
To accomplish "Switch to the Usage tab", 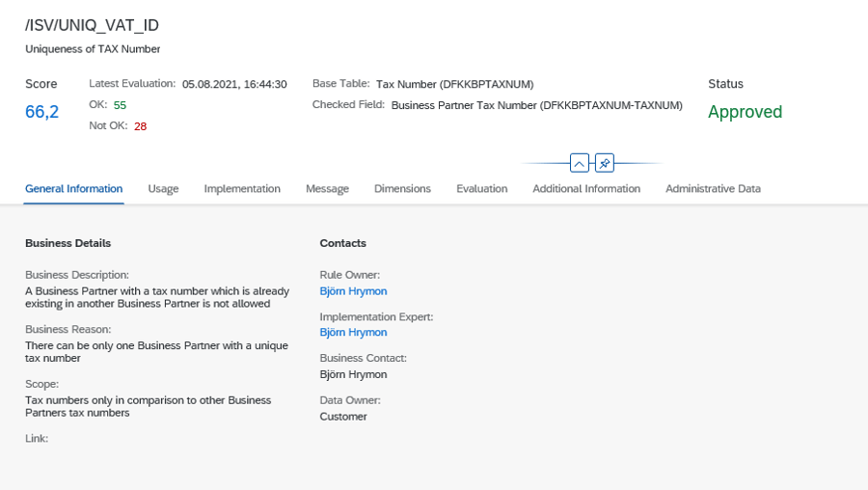I will click(163, 189).
